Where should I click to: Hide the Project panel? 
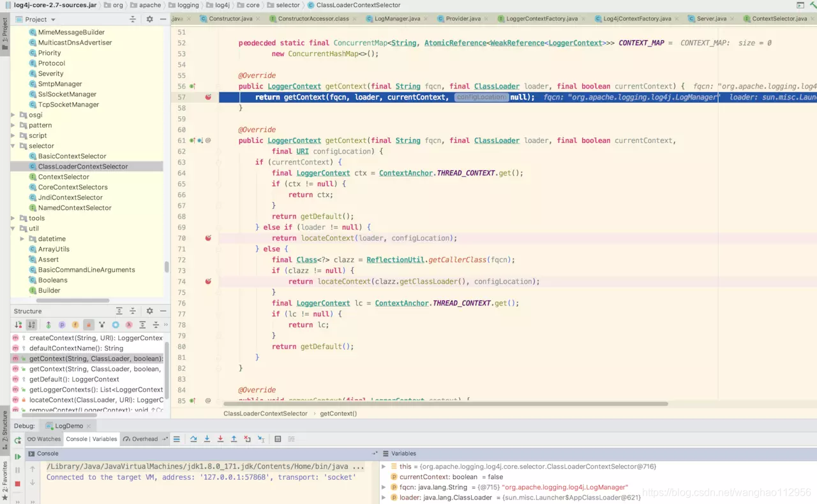click(163, 19)
